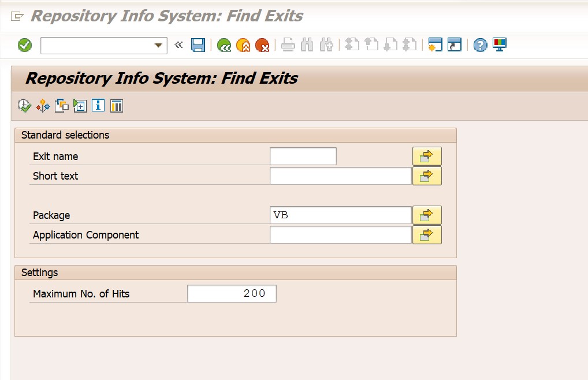
Task: Click the Selection Options columns icon
Action: click(x=117, y=106)
